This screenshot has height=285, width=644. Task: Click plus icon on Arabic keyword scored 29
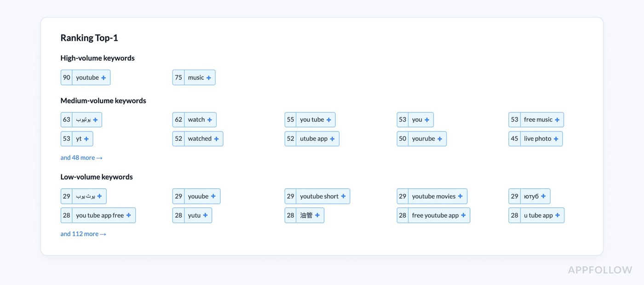[99, 196]
